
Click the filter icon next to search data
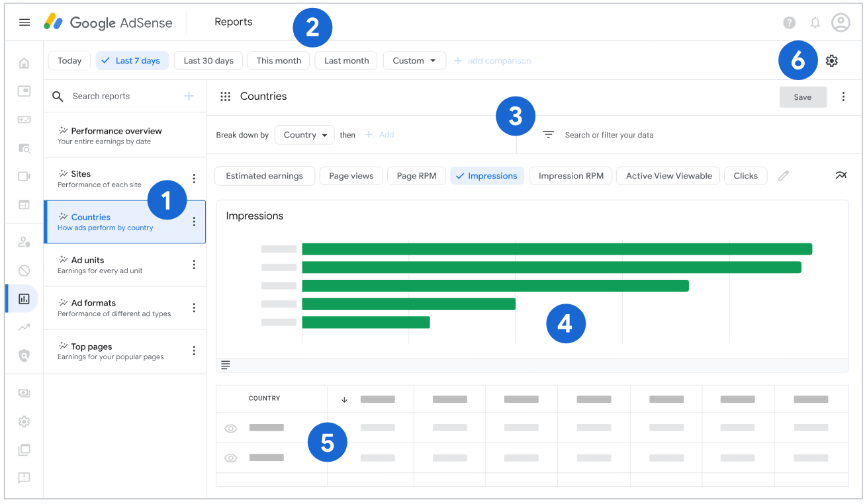[x=548, y=134]
